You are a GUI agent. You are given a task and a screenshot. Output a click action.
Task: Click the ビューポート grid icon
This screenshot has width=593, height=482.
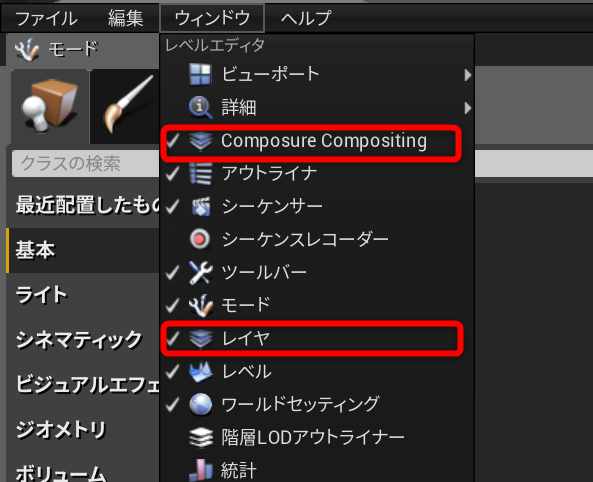point(200,75)
